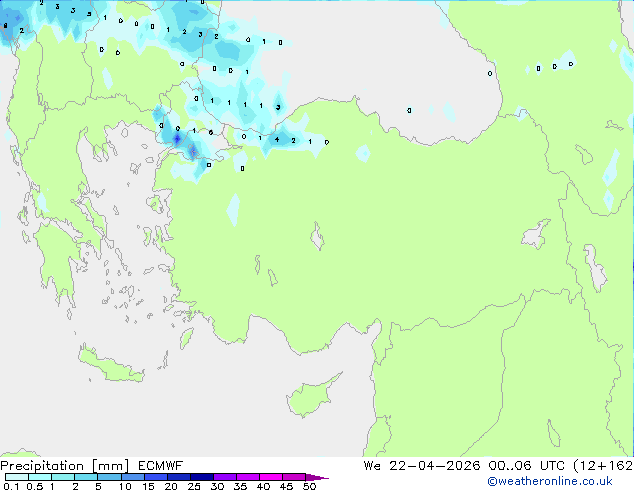Click the above-50 arrow tip of legend
634x490 pixels.
point(317,477)
